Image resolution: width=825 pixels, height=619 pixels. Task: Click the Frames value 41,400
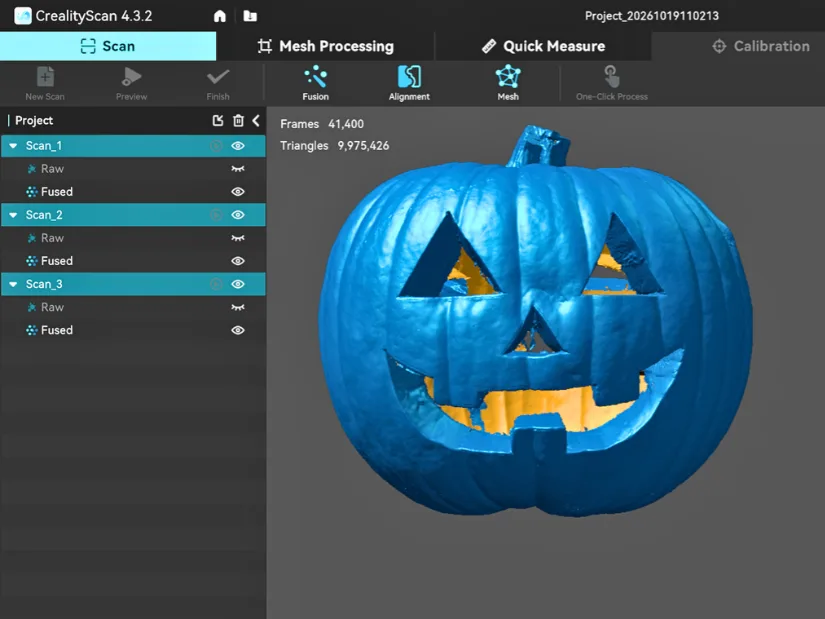(x=346, y=124)
